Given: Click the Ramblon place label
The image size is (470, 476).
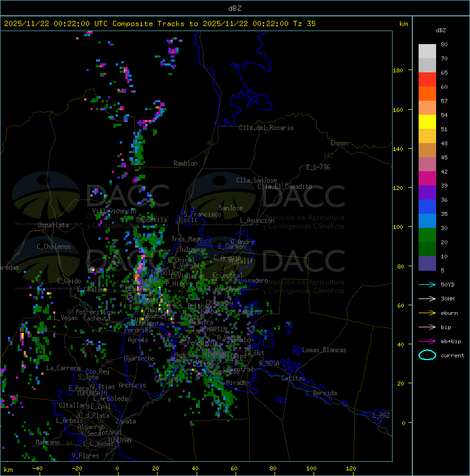Looking at the screenshot, I should (x=185, y=163).
